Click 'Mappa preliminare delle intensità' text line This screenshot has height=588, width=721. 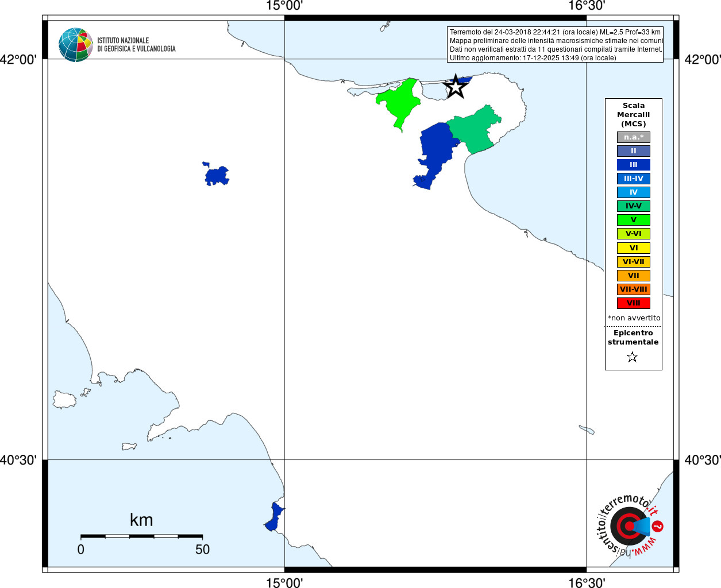[556, 41]
